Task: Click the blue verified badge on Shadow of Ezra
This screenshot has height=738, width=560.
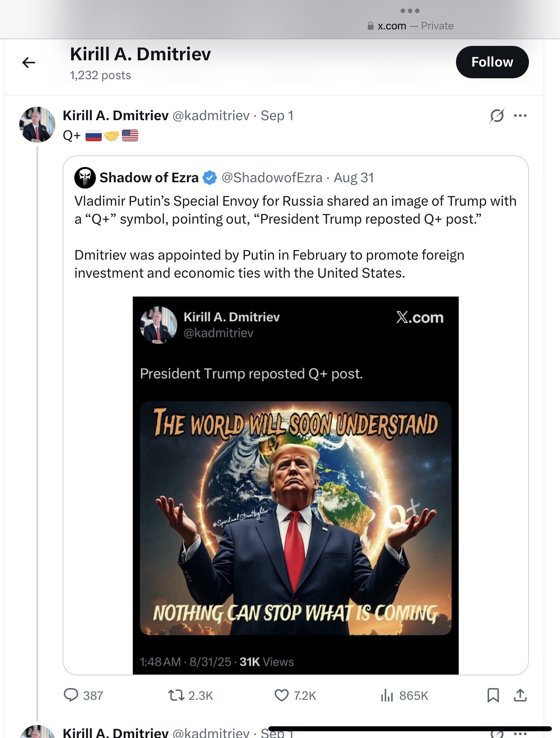Action: (x=210, y=178)
